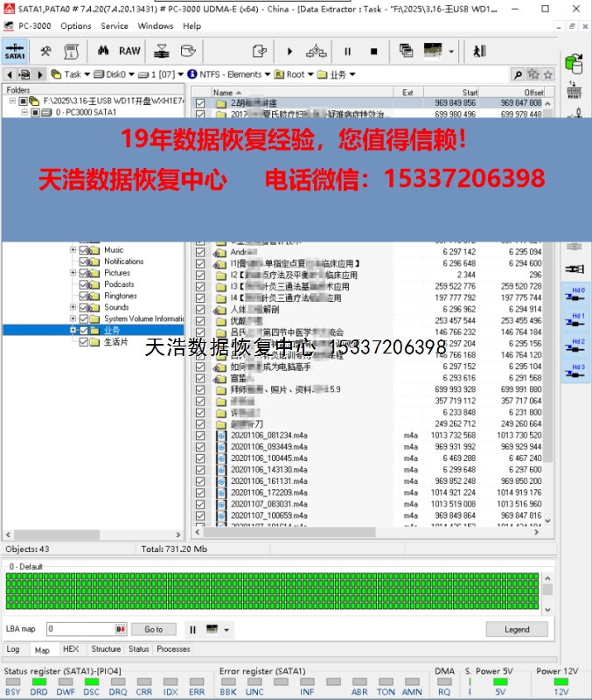Toggle checkbox for 20201106_081234.m4a file
Viewport: 592px width, 700px height.
click(x=200, y=435)
